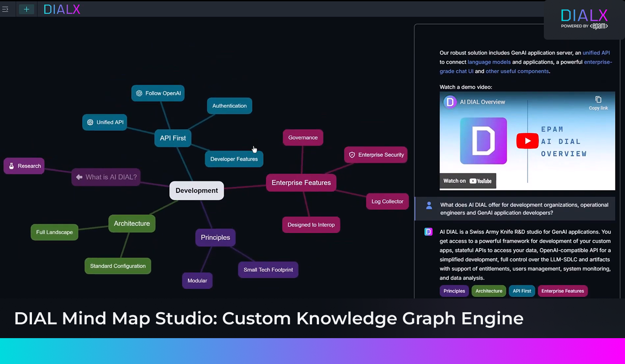
Task: Select the Principles suggestion chip
Action: (x=454, y=291)
